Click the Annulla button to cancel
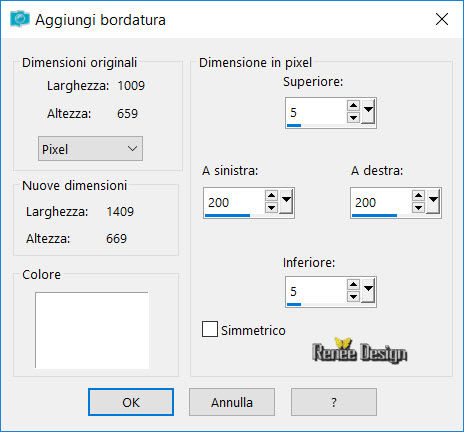This screenshot has width=464, height=432. click(x=232, y=402)
